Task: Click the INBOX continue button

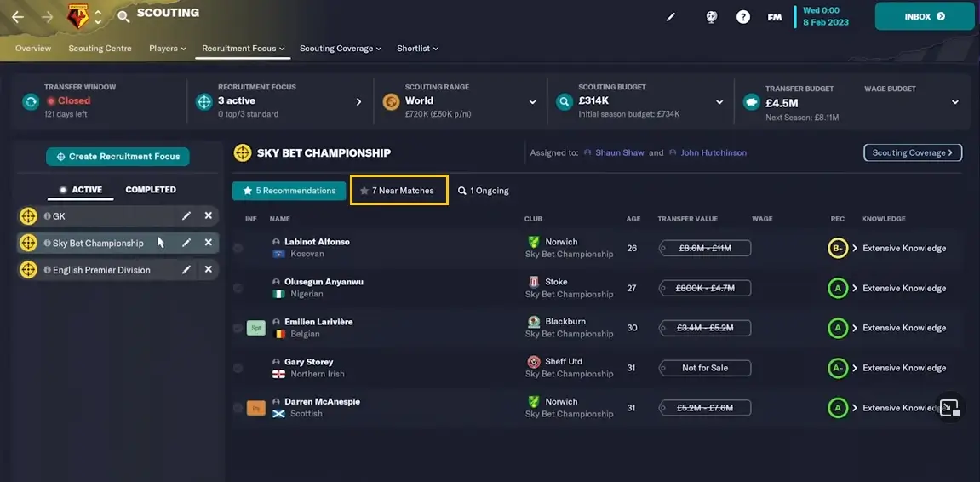Action: coord(925,16)
